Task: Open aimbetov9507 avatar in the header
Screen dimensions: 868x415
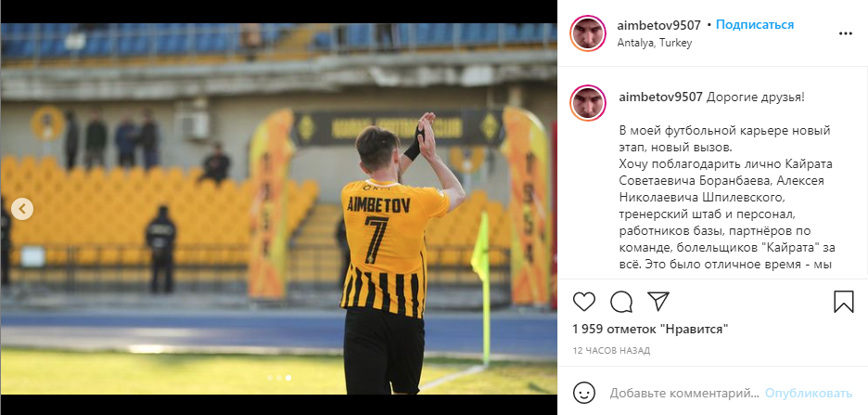Action: (588, 33)
